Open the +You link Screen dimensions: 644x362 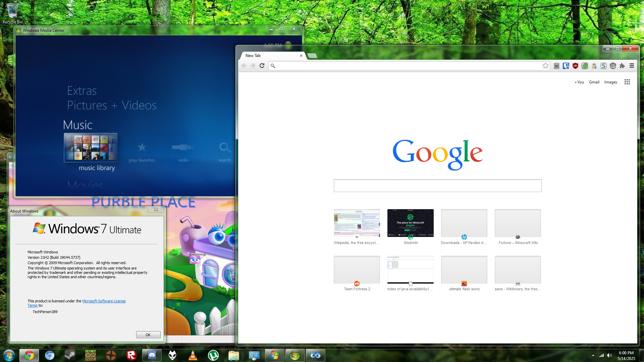(579, 82)
